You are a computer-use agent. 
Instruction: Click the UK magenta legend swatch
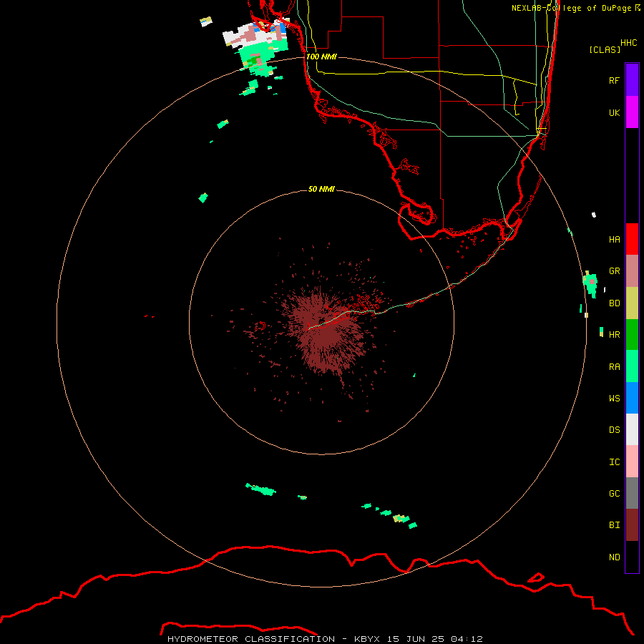coord(632,112)
